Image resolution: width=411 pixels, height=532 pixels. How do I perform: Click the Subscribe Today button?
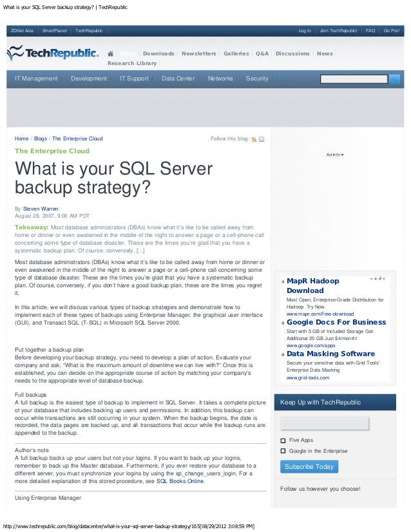click(309, 467)
